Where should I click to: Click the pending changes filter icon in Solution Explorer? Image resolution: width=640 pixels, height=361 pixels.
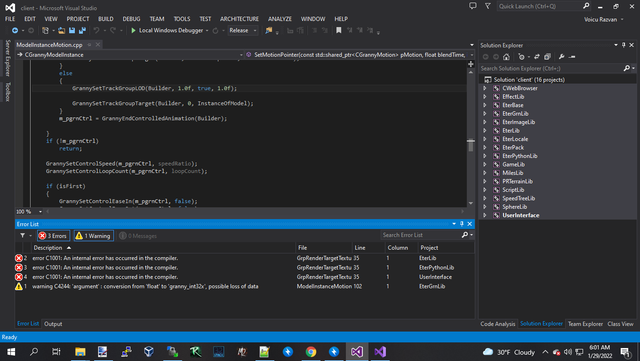[521, 57]
